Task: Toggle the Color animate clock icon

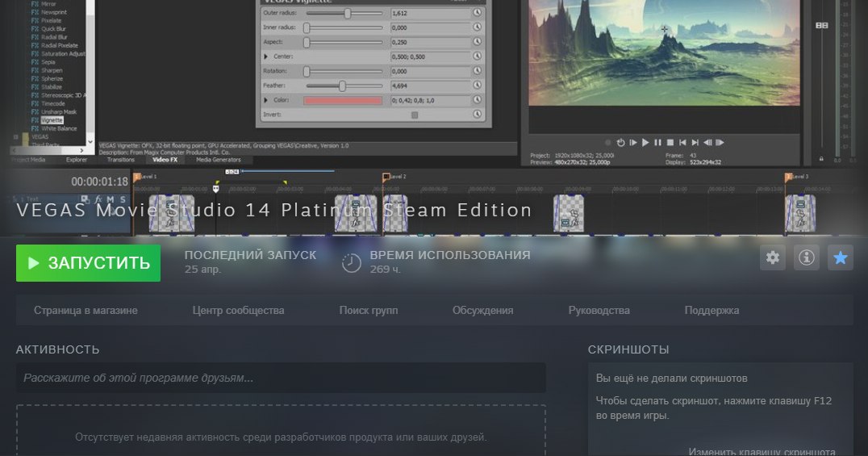Action: pyautogui.click(x=478, y=100)
